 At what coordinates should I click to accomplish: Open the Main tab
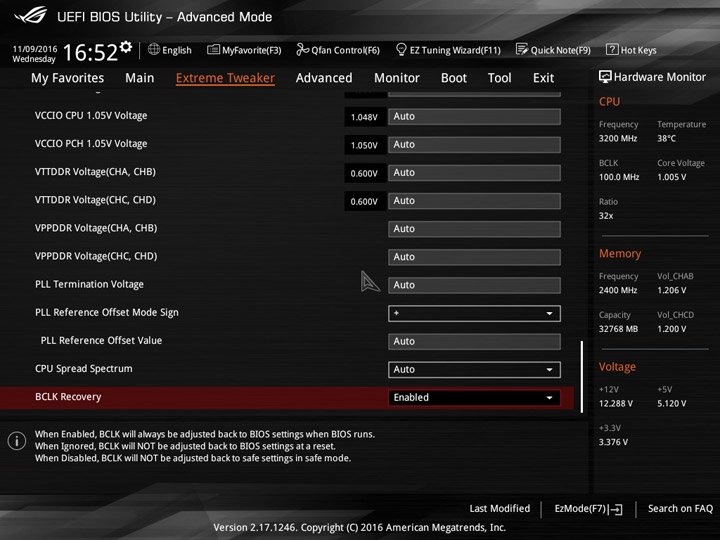click(x=140, y=78)
